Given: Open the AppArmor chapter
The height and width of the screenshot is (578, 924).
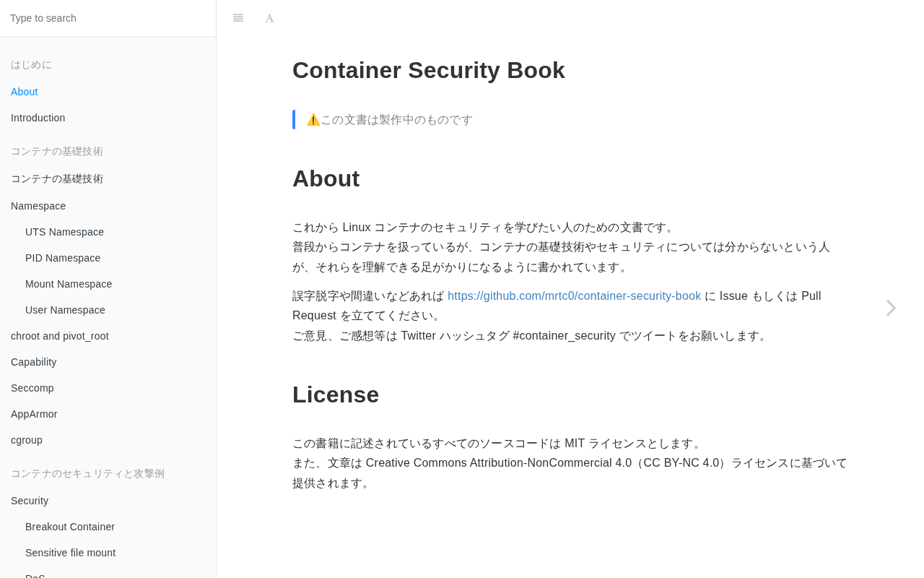Looking at the screenshot, I should (x=34, y=414).
